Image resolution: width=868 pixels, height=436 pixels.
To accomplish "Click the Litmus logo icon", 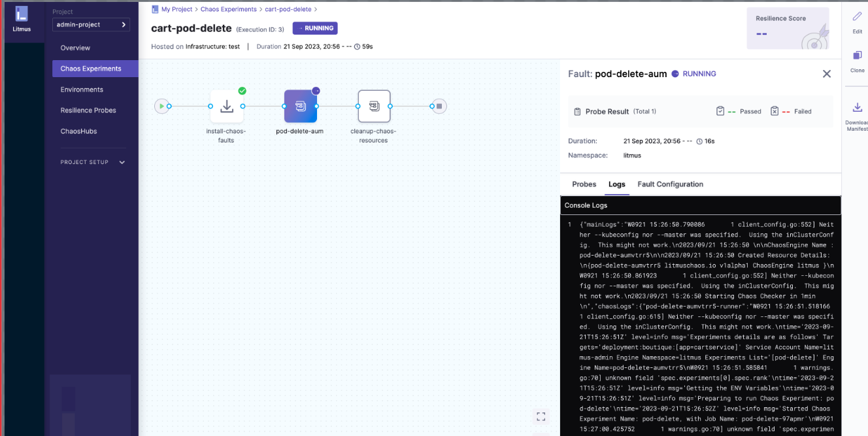I will point(22,14).
